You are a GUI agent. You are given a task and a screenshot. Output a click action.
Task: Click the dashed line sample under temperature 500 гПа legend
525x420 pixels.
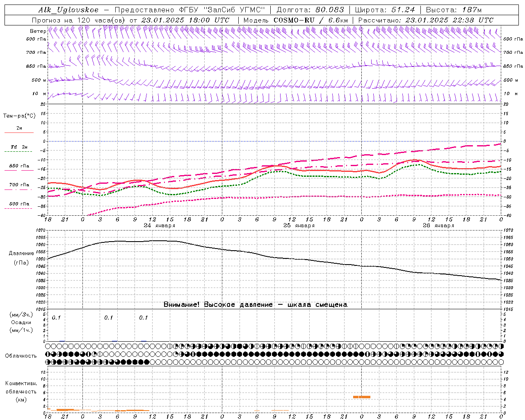(18, 208)
